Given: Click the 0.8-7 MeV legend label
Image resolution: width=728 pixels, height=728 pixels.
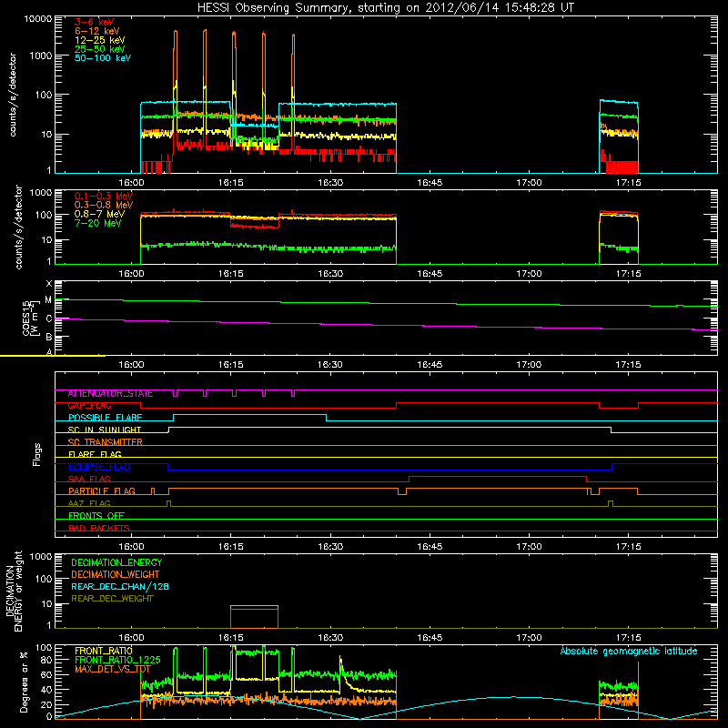Looking at the screenshot, I should 99,214.
